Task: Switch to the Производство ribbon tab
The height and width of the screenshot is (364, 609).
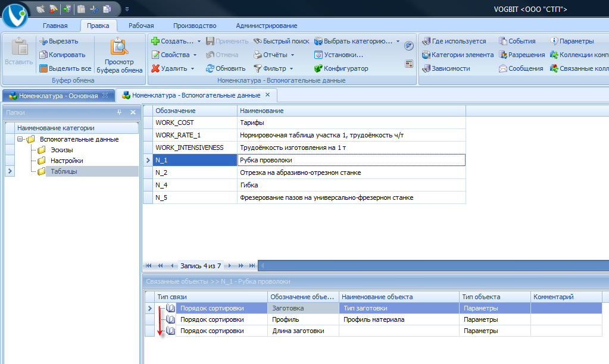Action: 195,26
